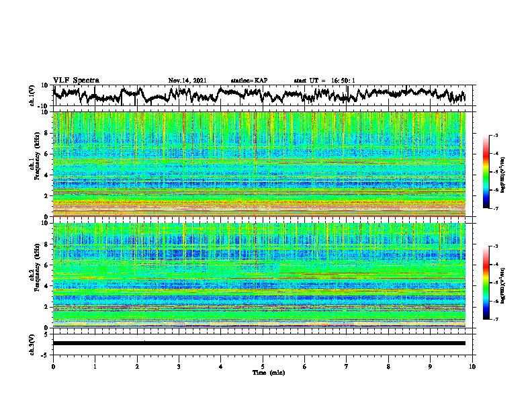
Task: Click inside the ch.1 spectrogram panel
Action: (x=259, y=164)
